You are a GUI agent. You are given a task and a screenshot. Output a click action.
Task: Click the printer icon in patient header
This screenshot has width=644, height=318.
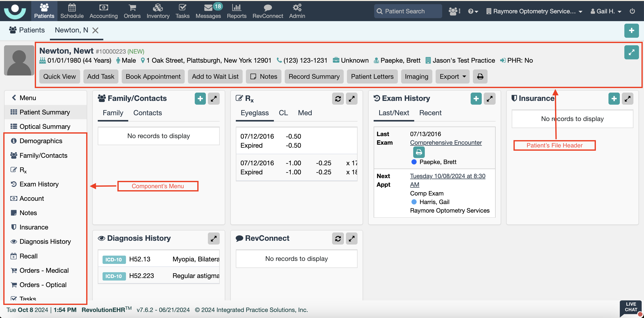coord(480,76)
